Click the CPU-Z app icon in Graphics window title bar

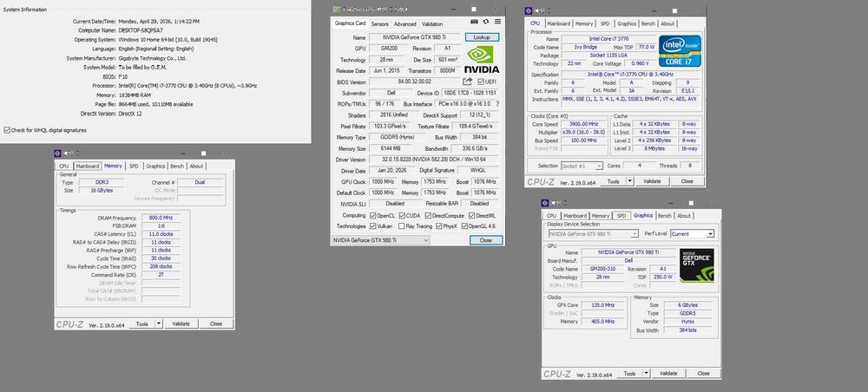tap(545, 203)
